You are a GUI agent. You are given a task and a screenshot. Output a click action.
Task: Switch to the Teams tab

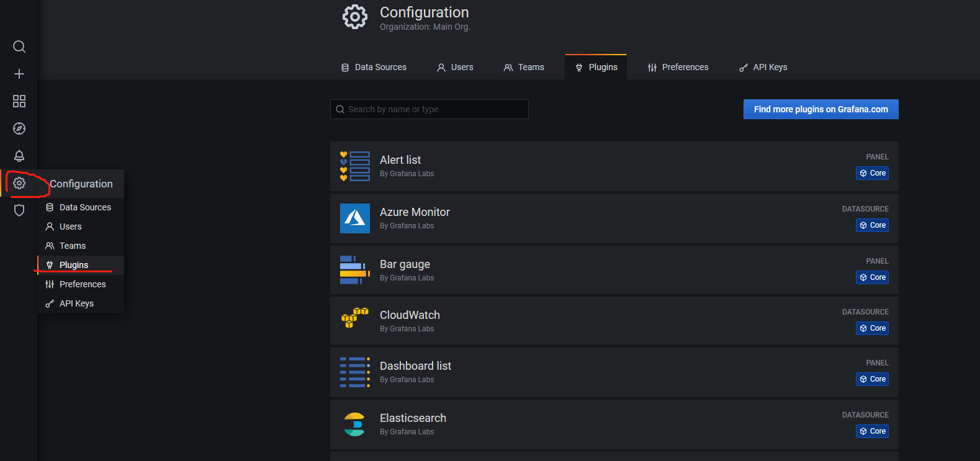coord(524,67)
